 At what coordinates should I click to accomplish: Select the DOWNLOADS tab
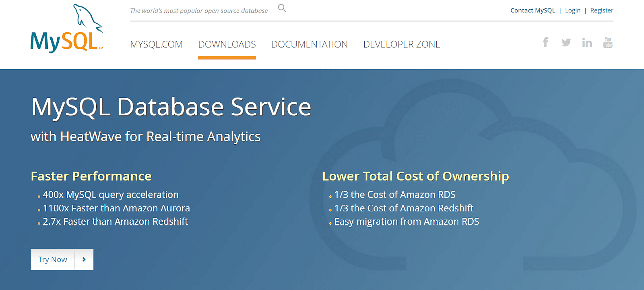point(227,44)
